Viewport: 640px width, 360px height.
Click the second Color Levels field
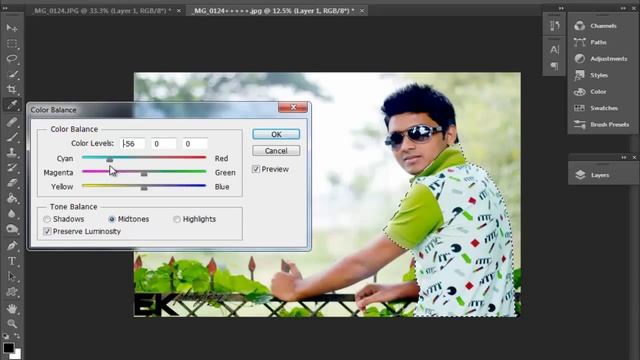(164, 144)
